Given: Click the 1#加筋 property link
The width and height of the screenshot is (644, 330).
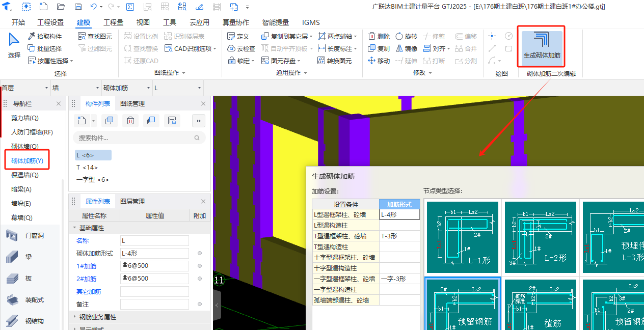Looking at the screenshot, I should pyautogui.click(x=86, y=266).
